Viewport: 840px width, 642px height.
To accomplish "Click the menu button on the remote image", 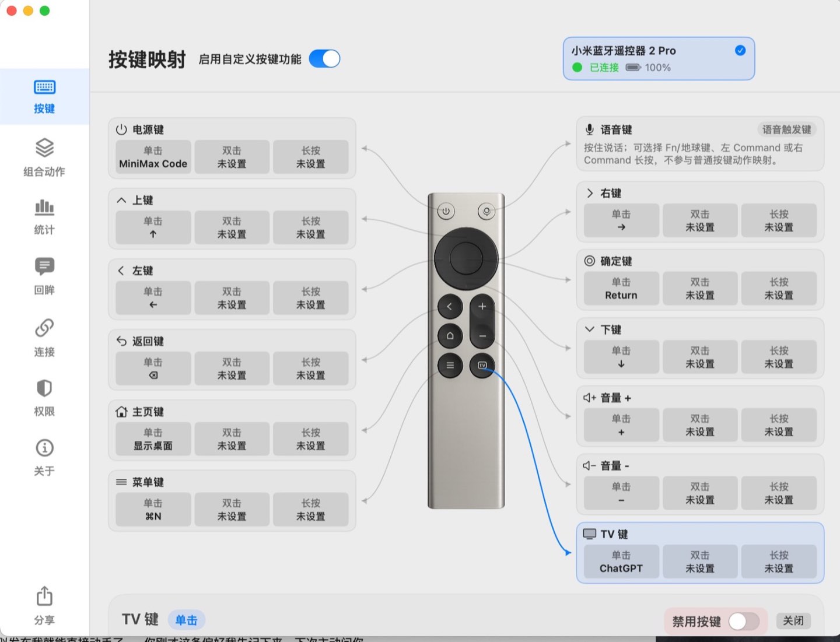I will click(450, 366).
